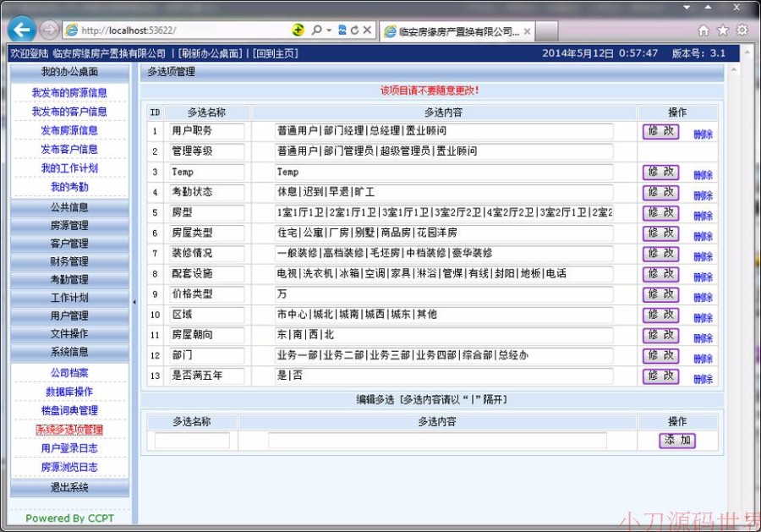Click 删除 link for 用户职务 row
The height and width of the screenshot is (532, 761).
coord(703,134)
